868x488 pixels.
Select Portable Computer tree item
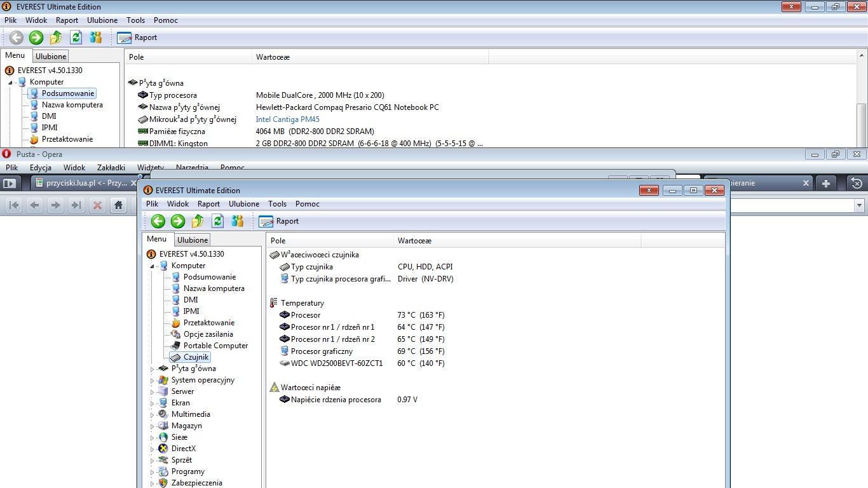tap(215, 346)
